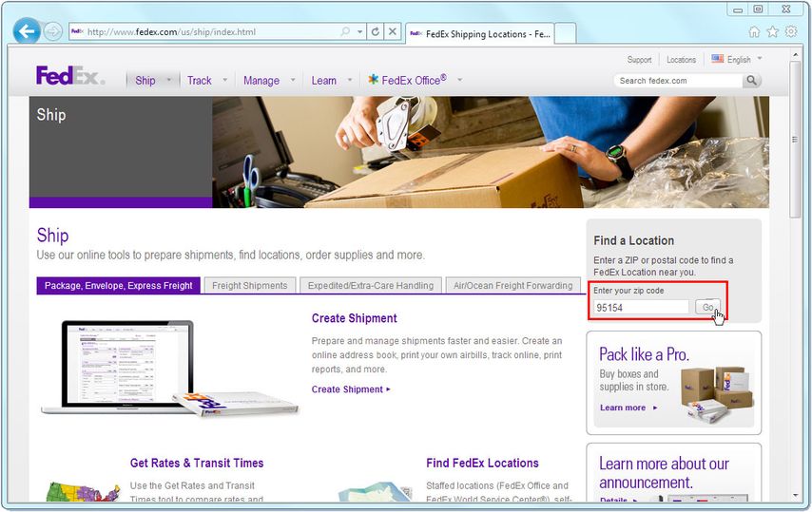Click the browser Forward arrow button
This screenshot has height=512, width=812.
point(53,31)
